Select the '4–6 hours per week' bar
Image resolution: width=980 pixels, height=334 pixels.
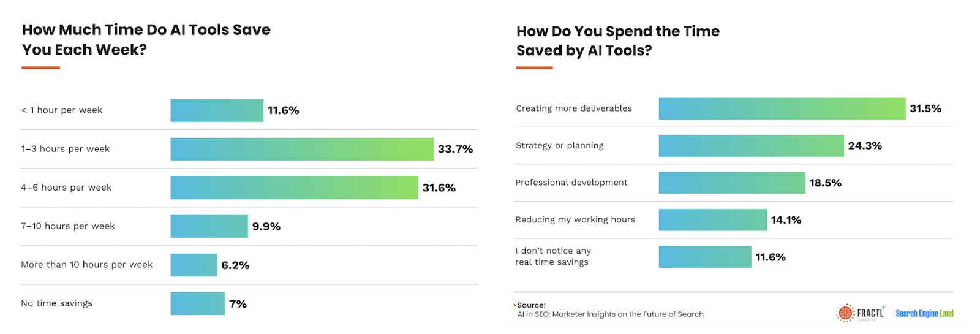pyautogui.click(x=294, y=188)
